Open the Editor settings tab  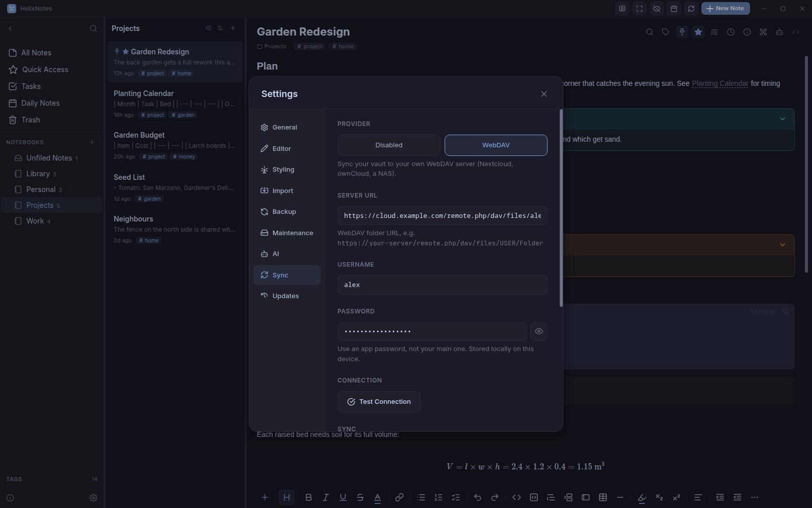[287, 148]
